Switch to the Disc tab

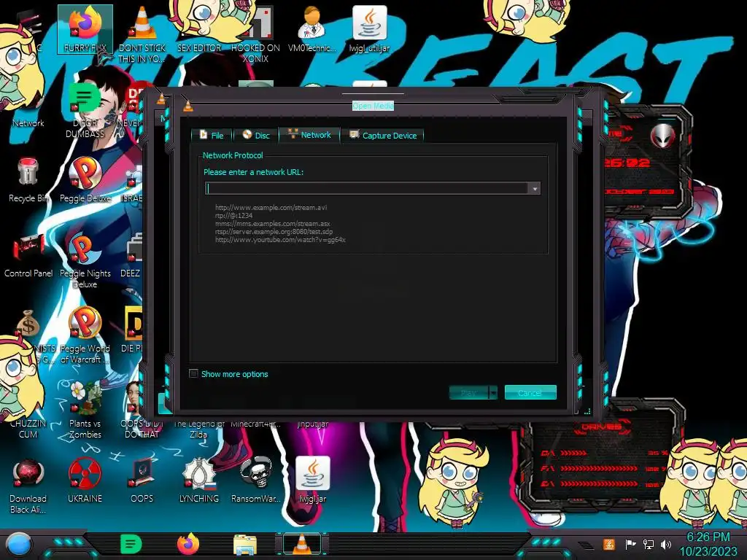click(x=256, y=135)
